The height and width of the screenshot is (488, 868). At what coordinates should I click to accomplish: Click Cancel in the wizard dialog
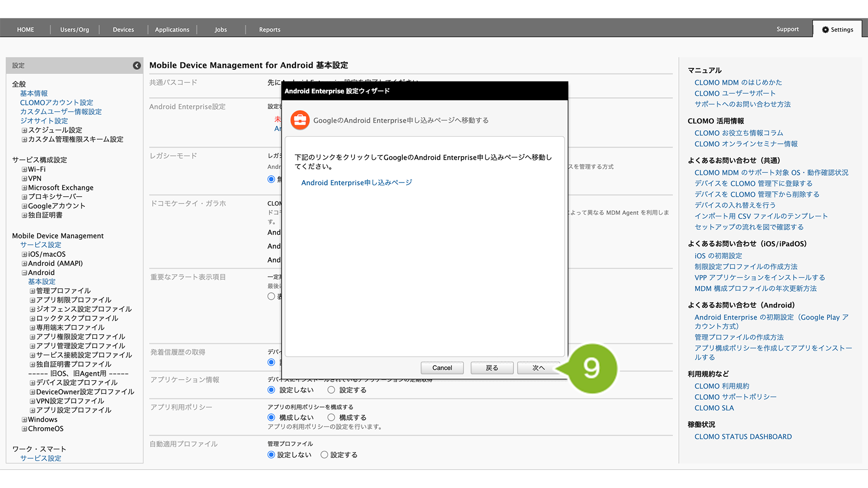tap(442, 368)
